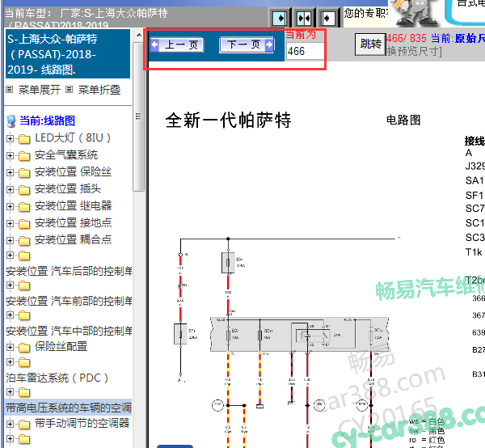Open the 安装位置 插头 item

68,188
